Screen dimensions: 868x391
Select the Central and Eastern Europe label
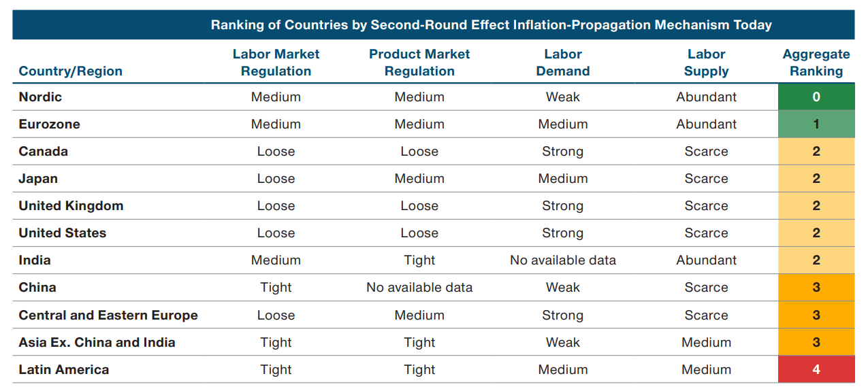tap(108, 315)
